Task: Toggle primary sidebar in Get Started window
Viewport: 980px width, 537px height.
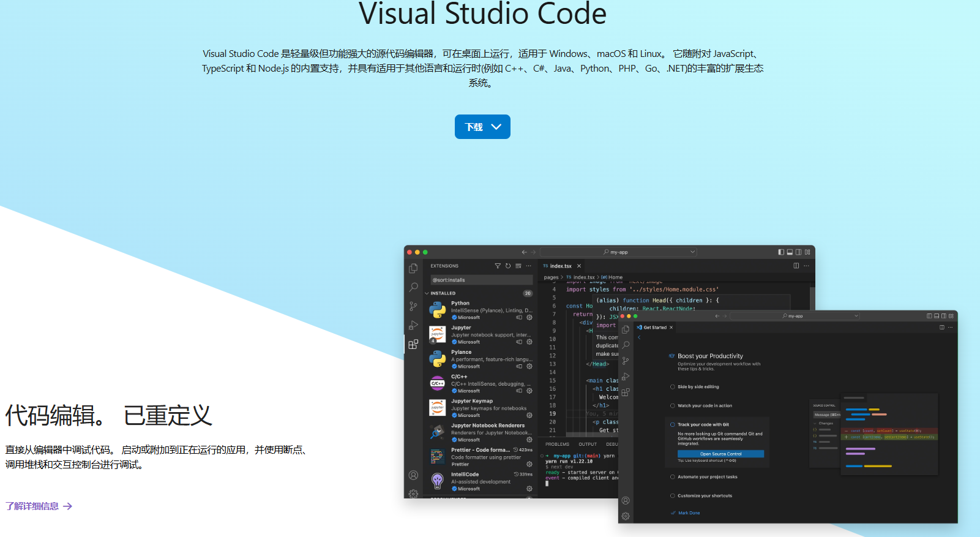Action: click(x=929, y=316)
